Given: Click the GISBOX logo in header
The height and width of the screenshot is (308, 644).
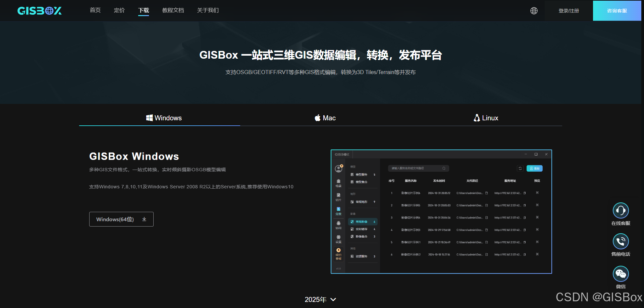Looking at the screenshot, I should pyautogui.click(x=40, y=11).
